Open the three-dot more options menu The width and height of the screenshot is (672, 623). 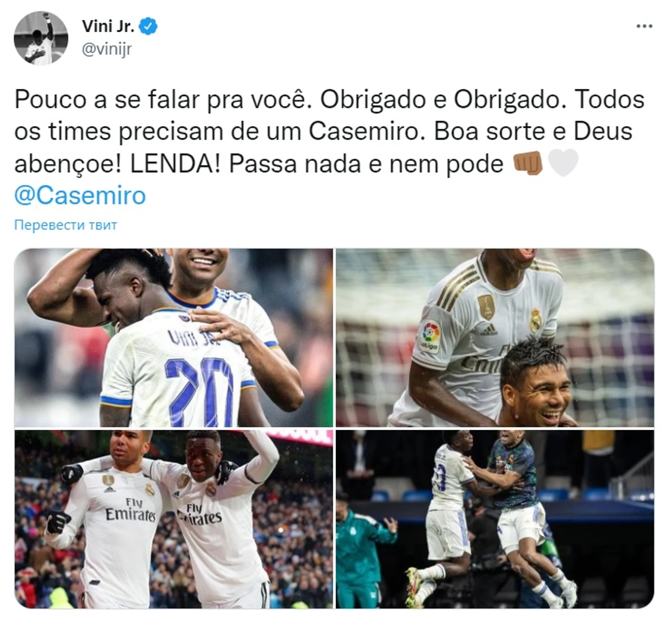point(644,26)
